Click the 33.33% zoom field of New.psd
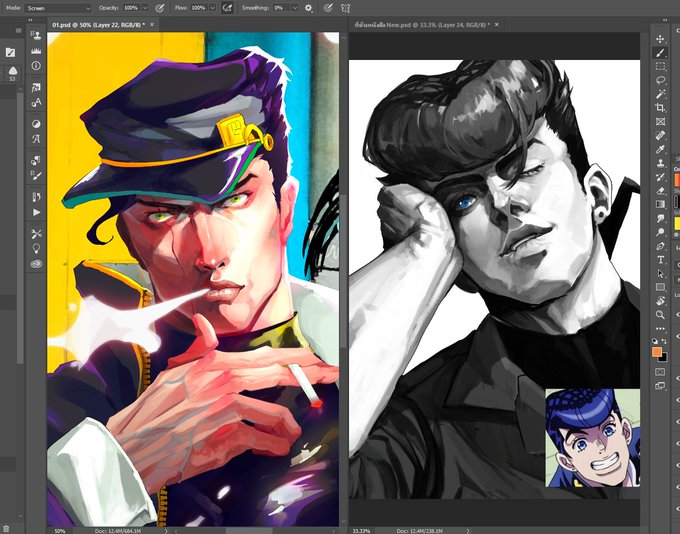 tap(361, 531)
